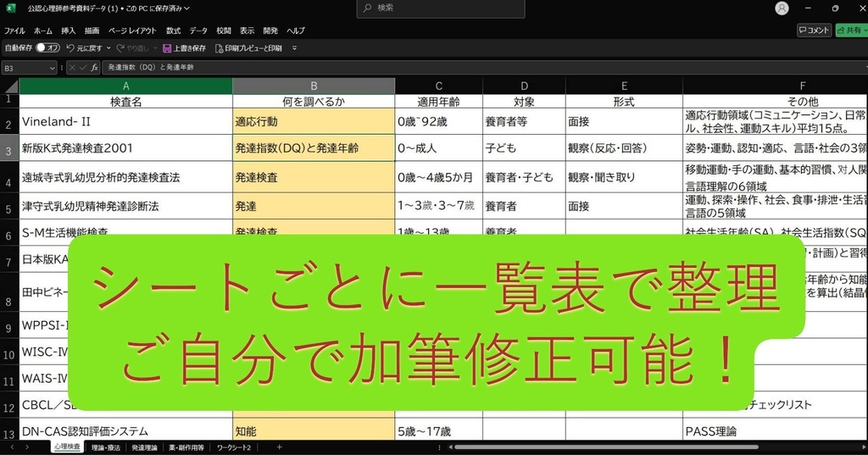Click the コメント button
868x455 pixels.
[813, 30]
